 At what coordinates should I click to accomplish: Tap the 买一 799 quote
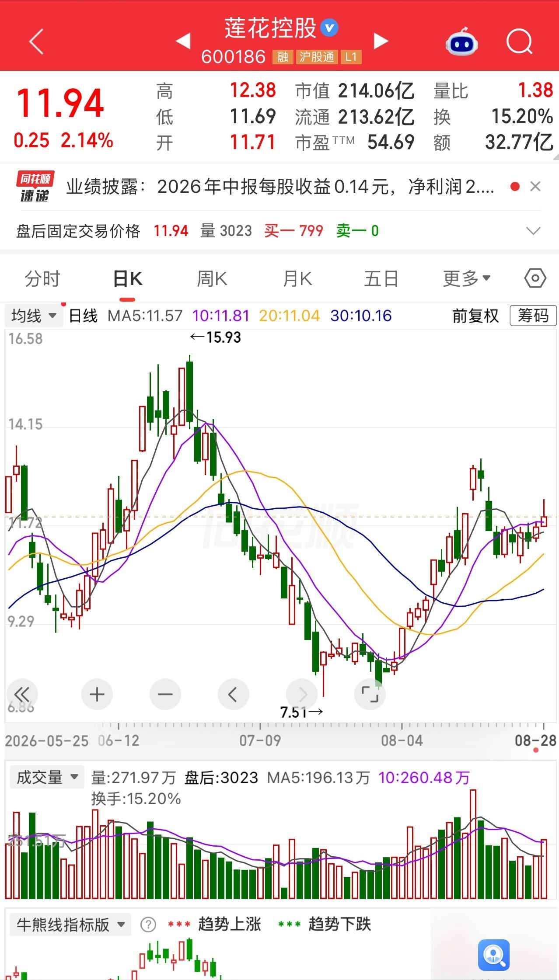click(x=293, y=231)
